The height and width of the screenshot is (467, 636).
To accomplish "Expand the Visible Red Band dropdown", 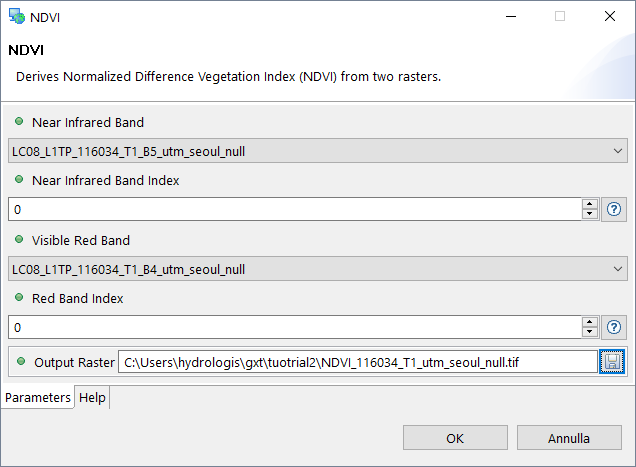I will (x=617, y=269).
